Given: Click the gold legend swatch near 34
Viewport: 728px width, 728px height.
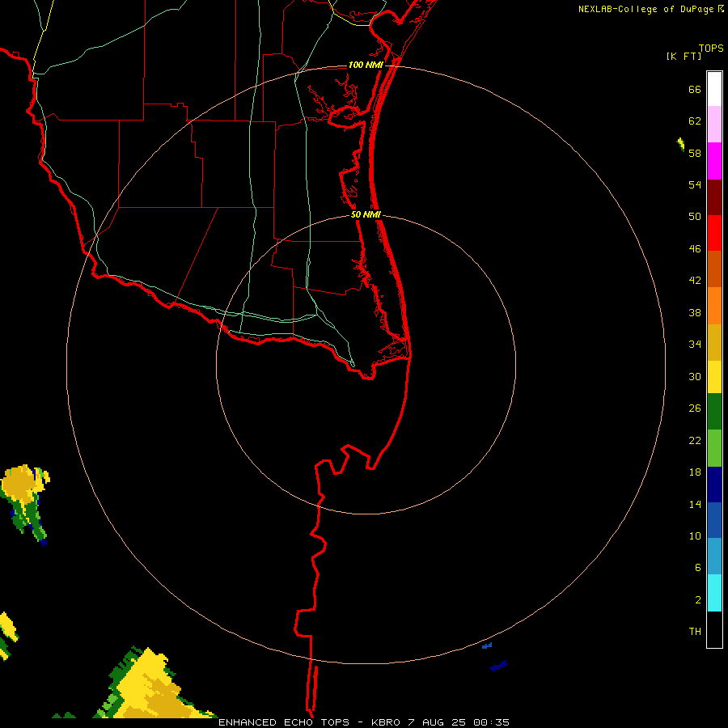Looking at the screenshot, I should coord(714,343).
